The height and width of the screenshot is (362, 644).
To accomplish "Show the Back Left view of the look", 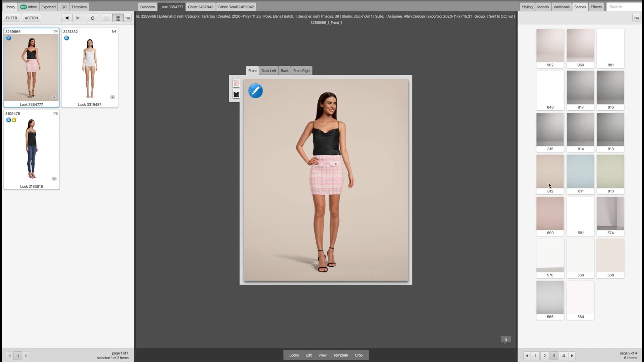I will click(269, 71).
